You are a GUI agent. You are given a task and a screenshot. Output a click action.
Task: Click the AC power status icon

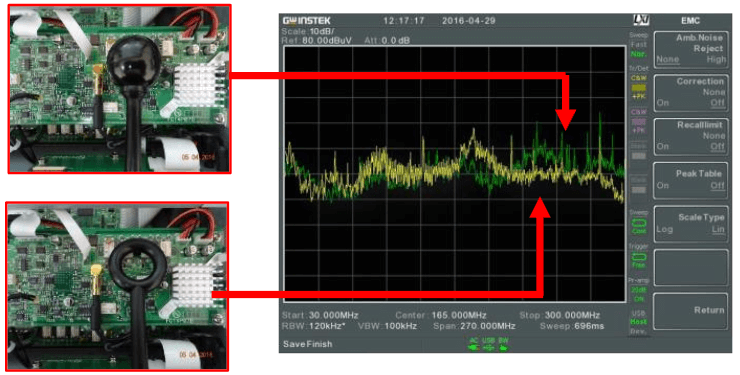473,344
